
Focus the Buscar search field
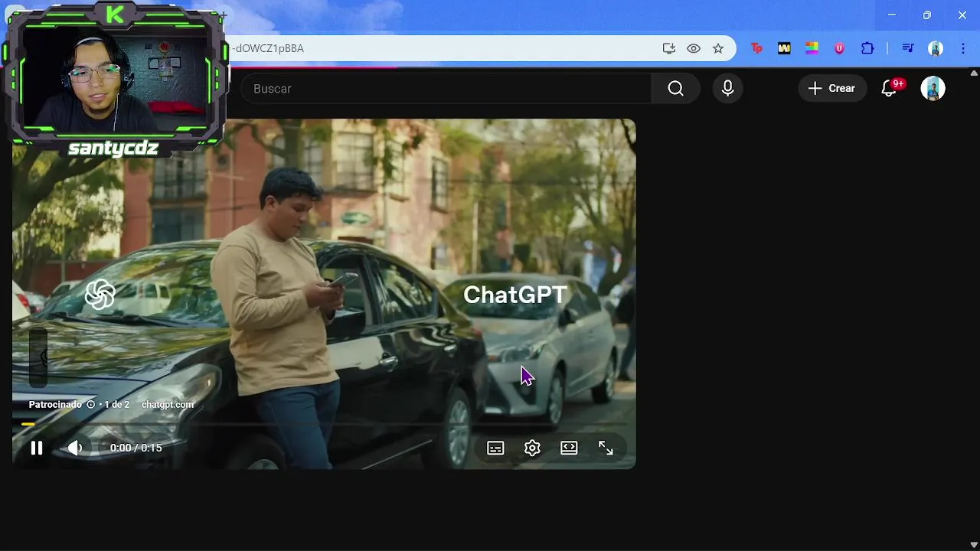click(446, 89)
